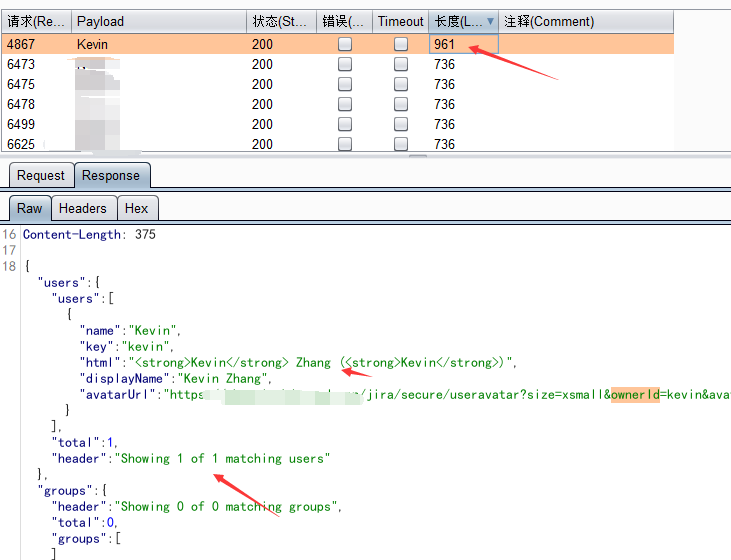Select request number 6625
Image resolution: width=731 pixels, height=560 pixels.
pos(21,144)
